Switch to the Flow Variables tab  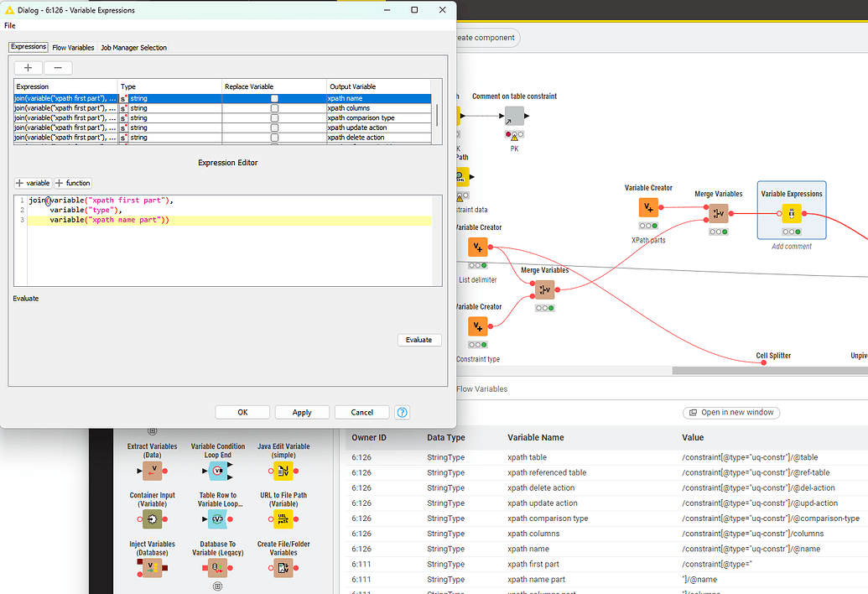click(73, 48)
